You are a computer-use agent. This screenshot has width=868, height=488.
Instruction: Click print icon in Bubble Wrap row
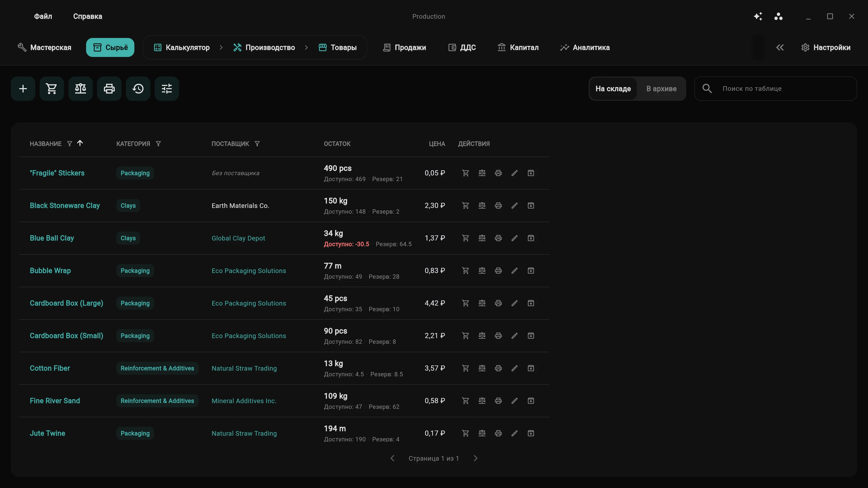498,271
